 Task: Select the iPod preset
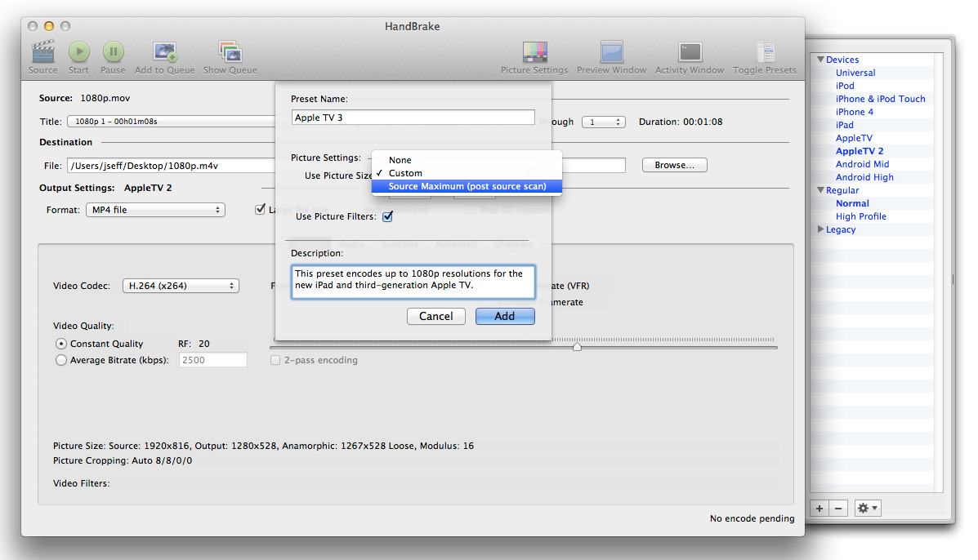(845, 86)
